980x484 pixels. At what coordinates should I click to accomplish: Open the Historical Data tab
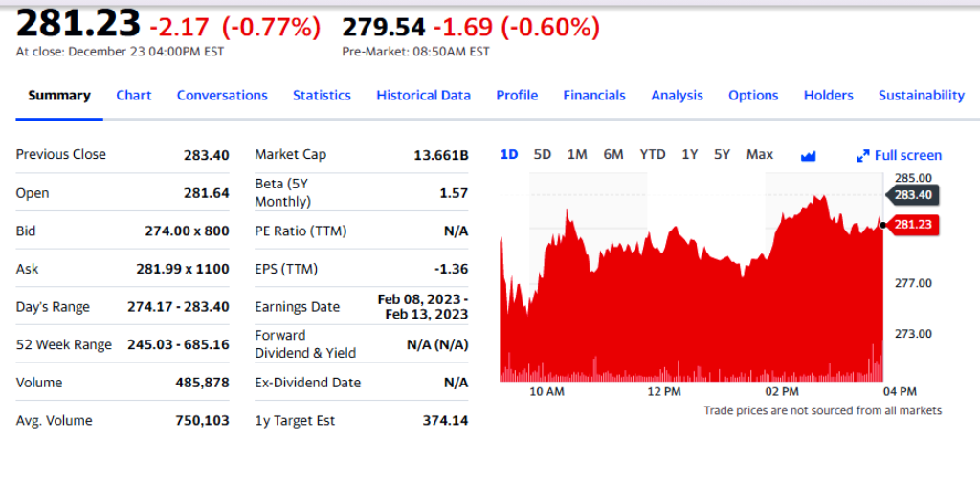click(x=423, y=96)
